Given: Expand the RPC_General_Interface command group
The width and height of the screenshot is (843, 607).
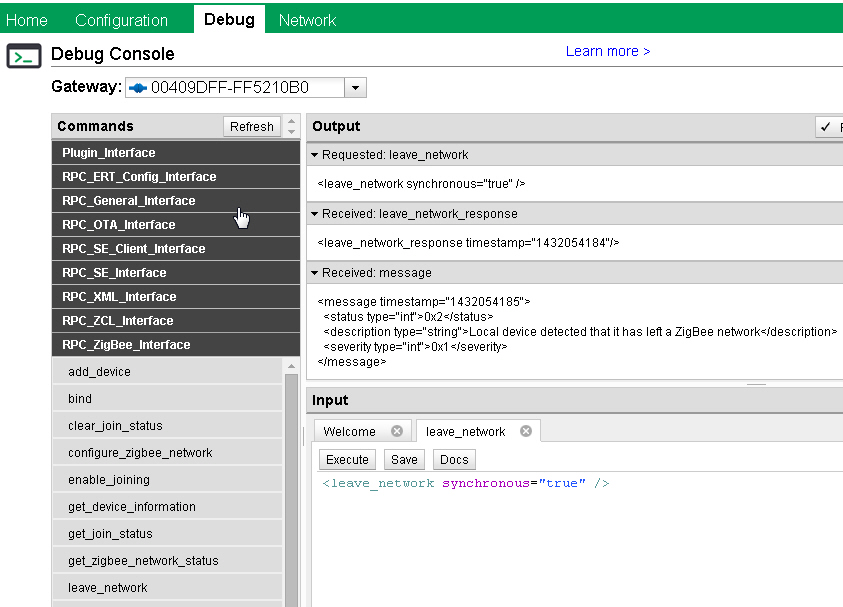Looking at the screenshot, I should [129, 201].
